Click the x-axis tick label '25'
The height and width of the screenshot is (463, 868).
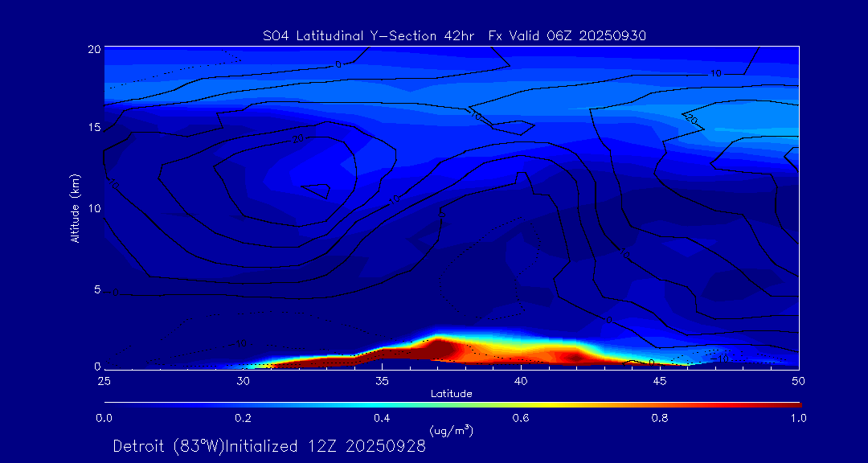(x=104, y=380)
